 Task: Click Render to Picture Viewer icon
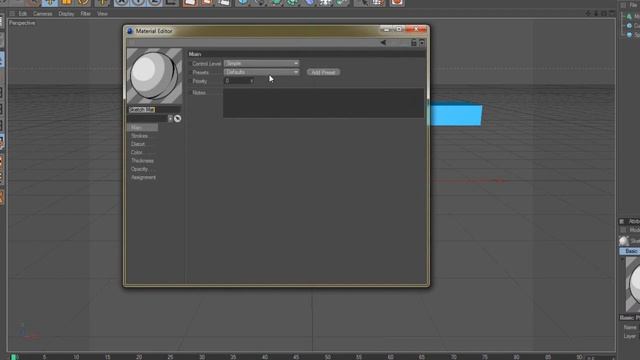207,2
